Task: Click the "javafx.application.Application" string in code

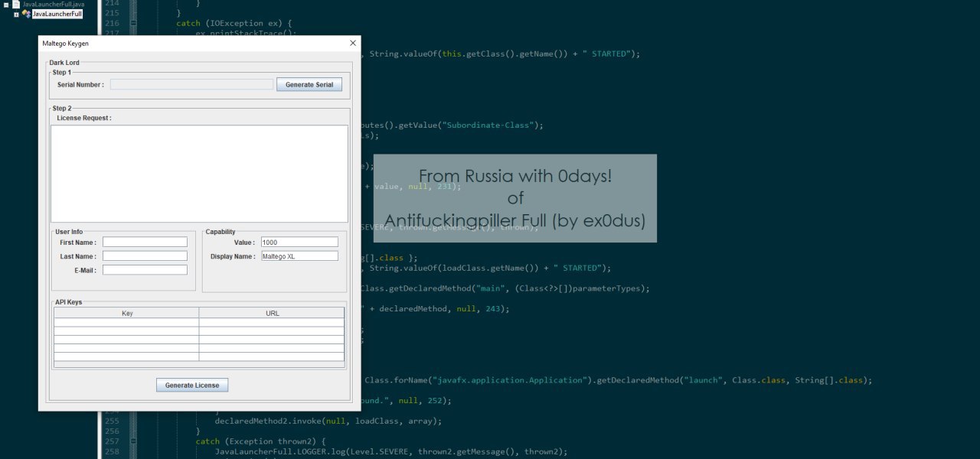Action: tap(509, 380)
